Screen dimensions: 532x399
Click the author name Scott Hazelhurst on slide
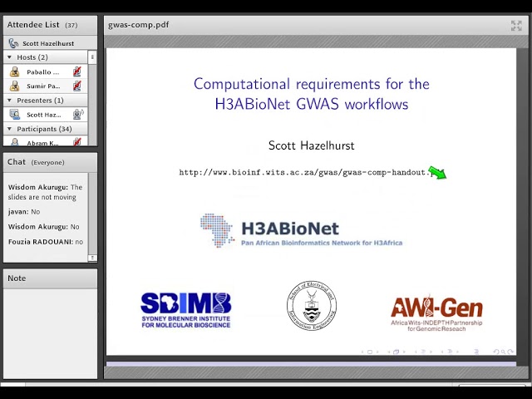(x=312, y=145)
